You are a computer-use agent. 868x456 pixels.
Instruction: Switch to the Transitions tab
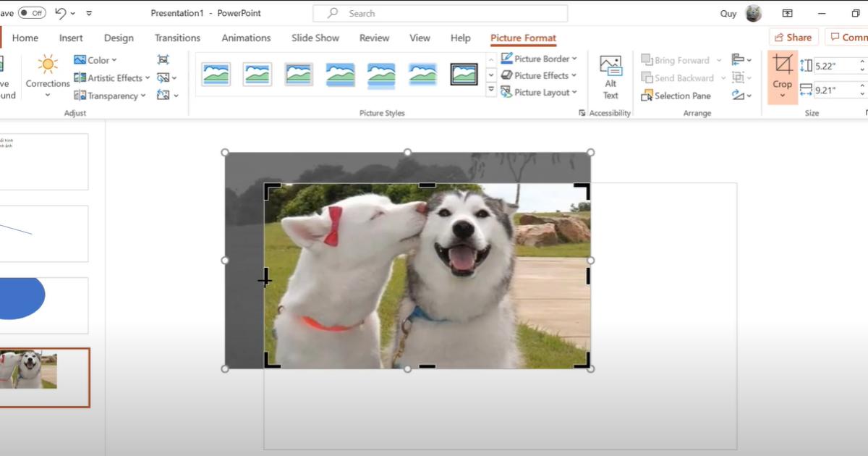click(x=177, y=38)
